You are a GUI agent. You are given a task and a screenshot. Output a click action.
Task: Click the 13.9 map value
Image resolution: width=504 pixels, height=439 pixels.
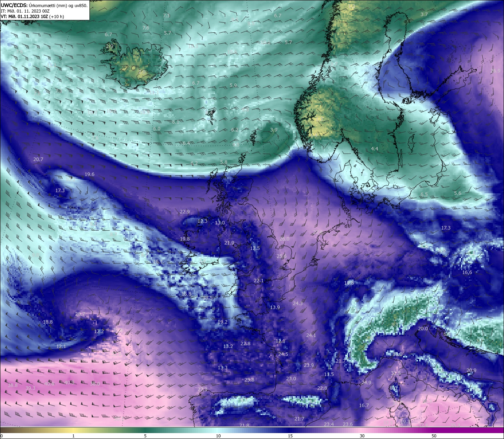(x=275, y=307)
